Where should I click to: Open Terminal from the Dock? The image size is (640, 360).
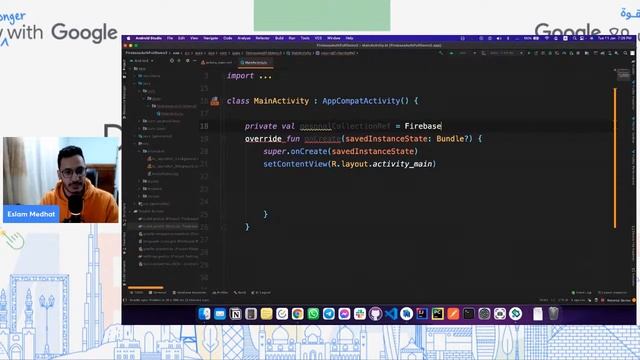pos(469,313)
